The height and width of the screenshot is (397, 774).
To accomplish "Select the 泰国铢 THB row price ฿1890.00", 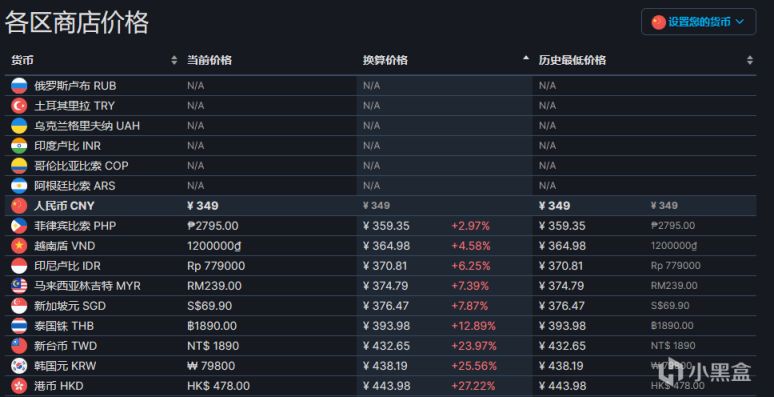I will [212, 326].
